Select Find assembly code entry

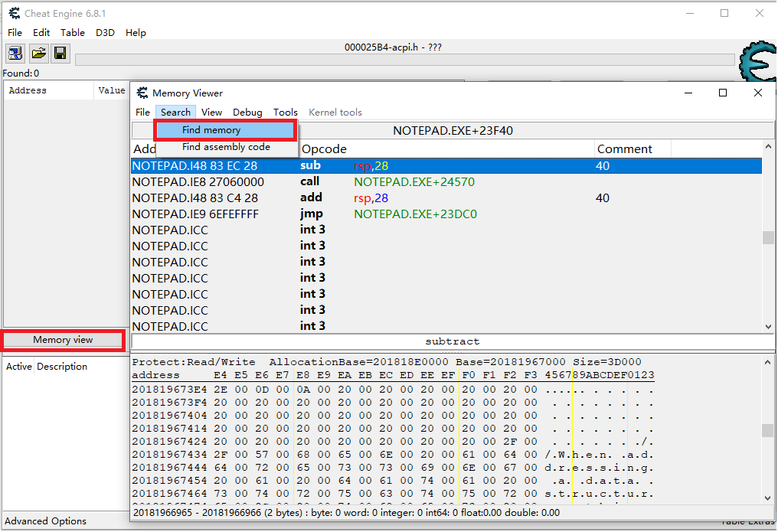click(226, 147)
